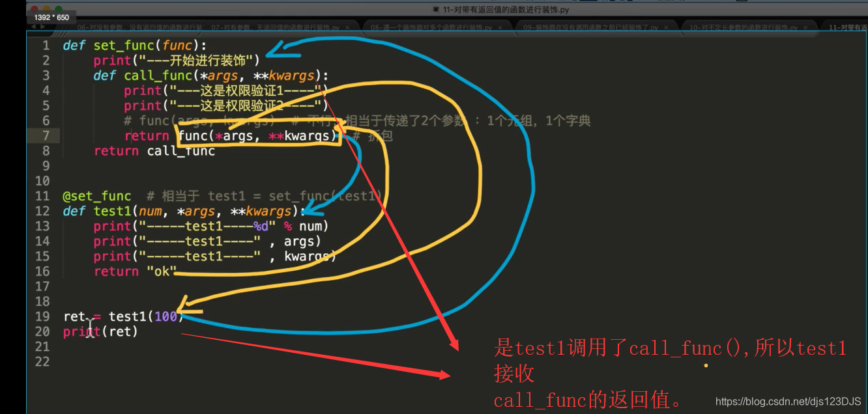The image size is (868, 414).
Task: Click line number 1 in the gutter
Action: (x=46, y=46)
